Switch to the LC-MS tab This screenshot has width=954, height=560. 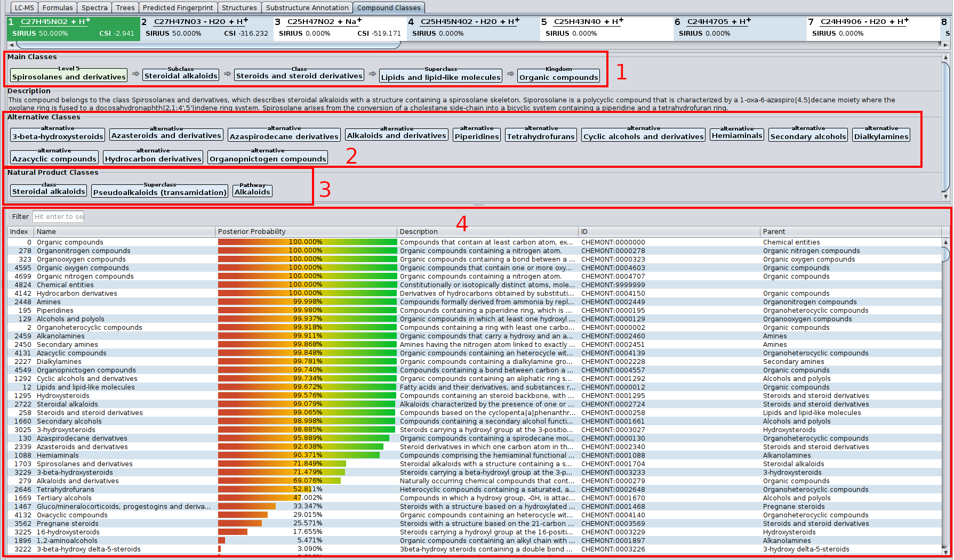(24, 7)
